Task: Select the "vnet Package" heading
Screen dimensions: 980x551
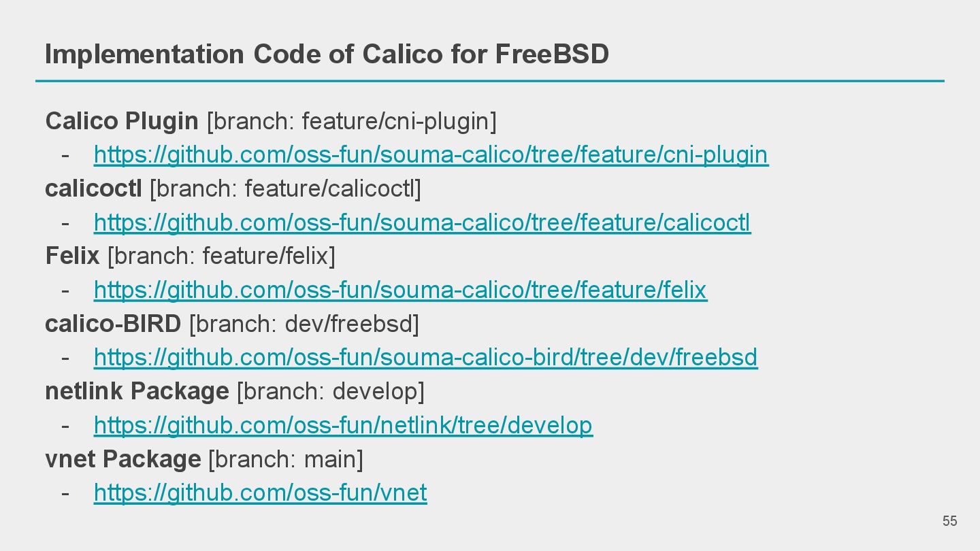Action: pyautogui.click(x=122, y=459)
